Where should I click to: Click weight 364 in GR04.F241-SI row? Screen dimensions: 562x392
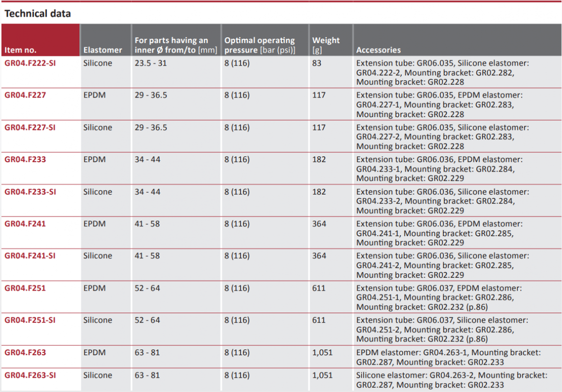coord(319,256)
